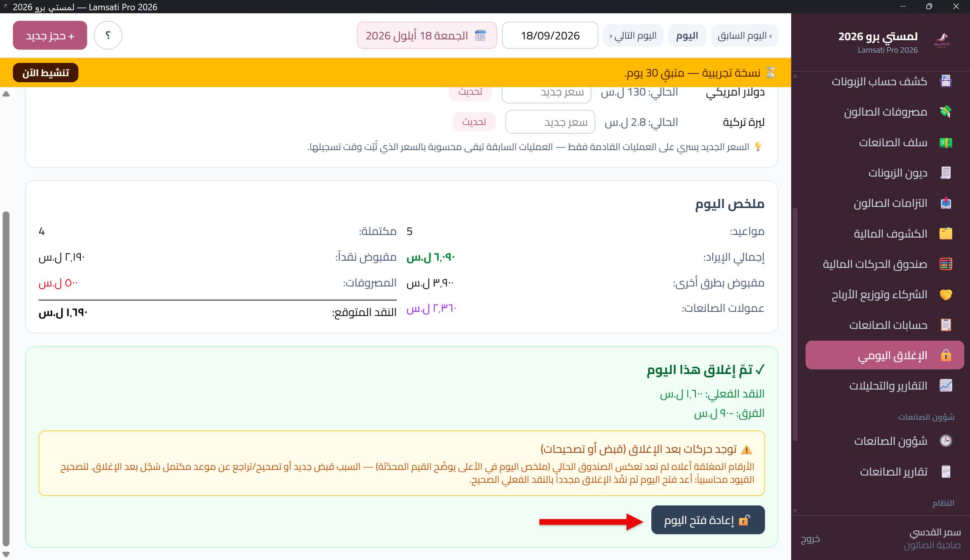Viewport: 970px width, 560px height.
Task: Create a new booking with + حجز جديد
Action: [x=50, y=35]
